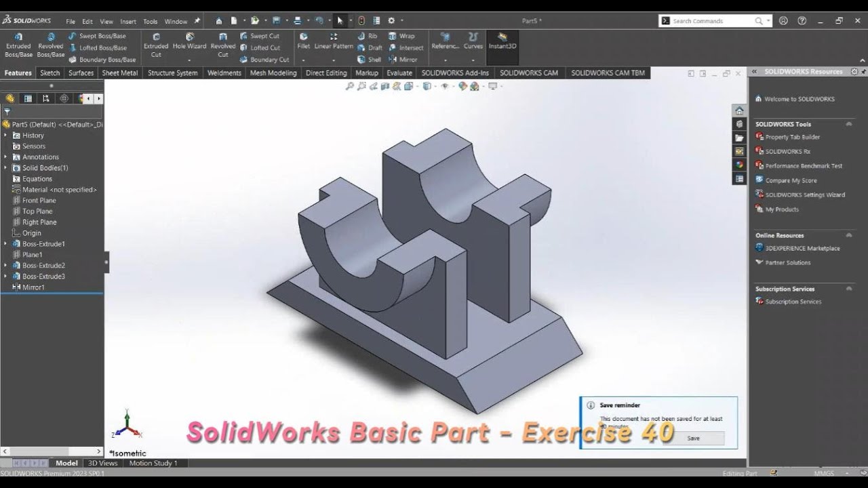Select the Revolved Cut tool

[223, 45]
